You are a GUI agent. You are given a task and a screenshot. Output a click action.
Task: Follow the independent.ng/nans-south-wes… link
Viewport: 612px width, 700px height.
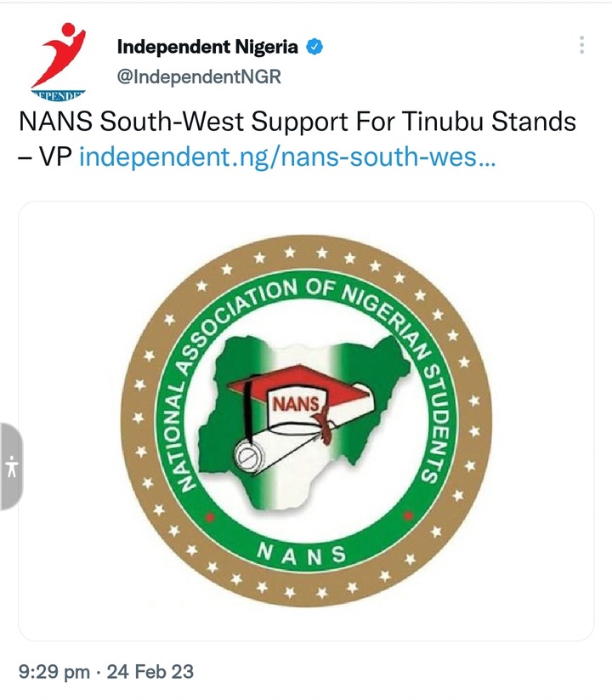287,157
